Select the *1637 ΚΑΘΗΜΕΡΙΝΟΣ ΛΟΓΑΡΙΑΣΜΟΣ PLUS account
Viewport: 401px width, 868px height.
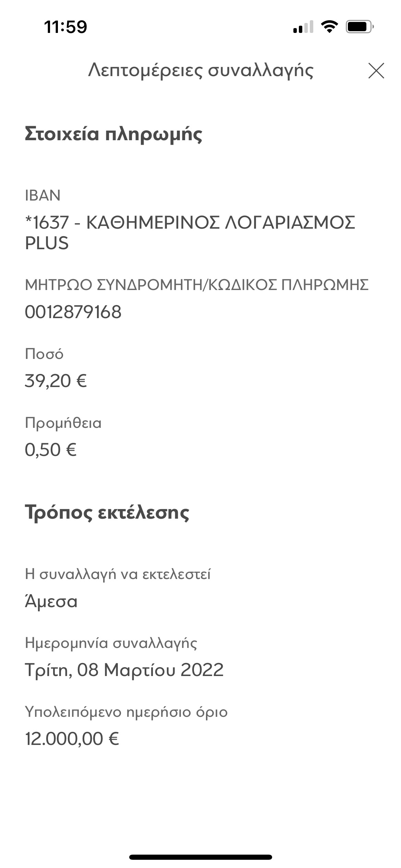pos(190,232)
